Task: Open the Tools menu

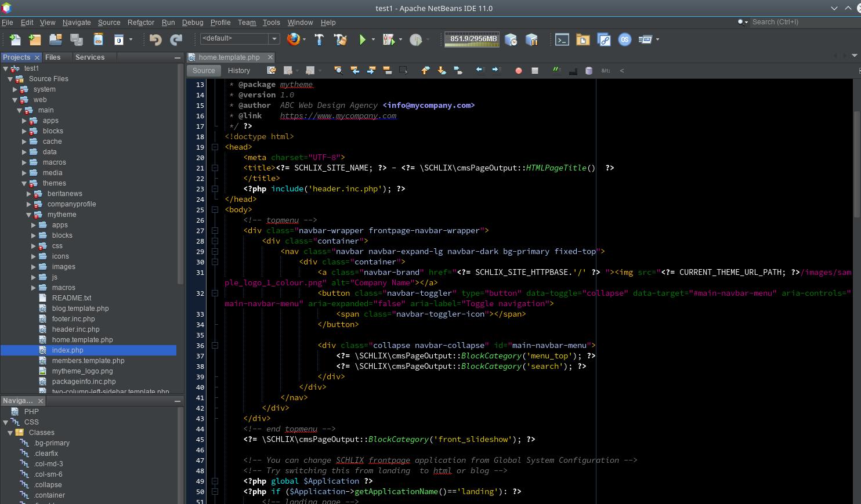Action: 272,22
